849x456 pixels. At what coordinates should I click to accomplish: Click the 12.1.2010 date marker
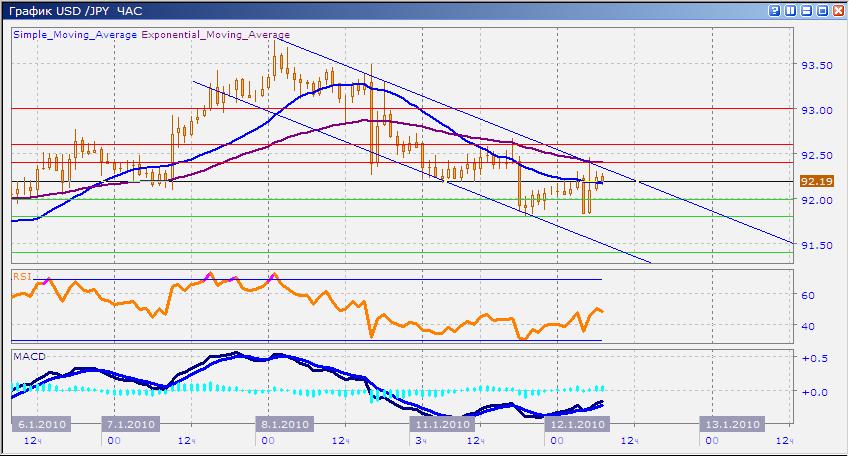pyautogui.click(x=573, y=424)
